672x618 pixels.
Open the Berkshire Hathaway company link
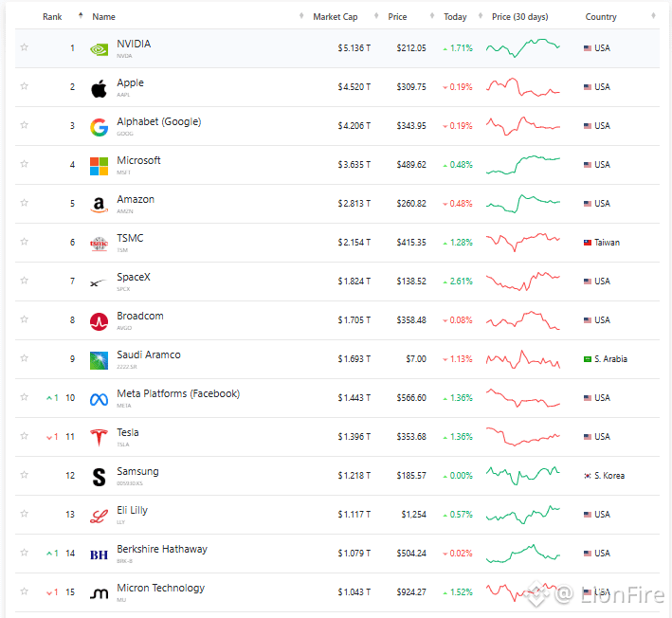[162, 549]
